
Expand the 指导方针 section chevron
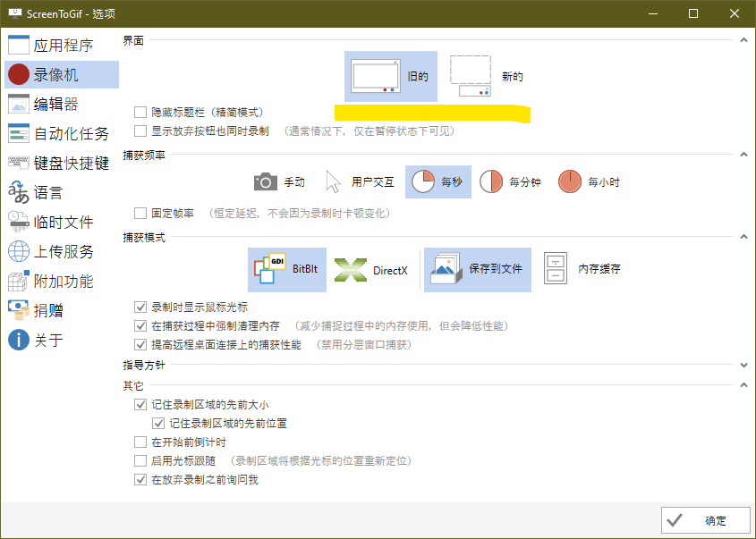(744, 365)
